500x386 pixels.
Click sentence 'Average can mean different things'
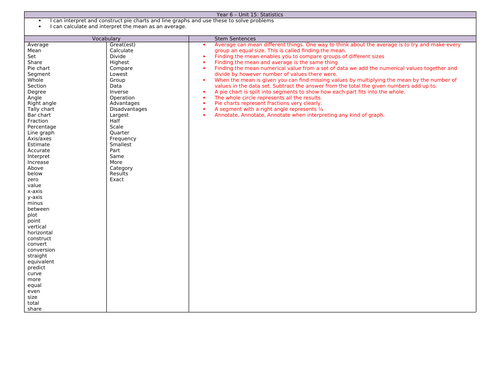point(337,48)
